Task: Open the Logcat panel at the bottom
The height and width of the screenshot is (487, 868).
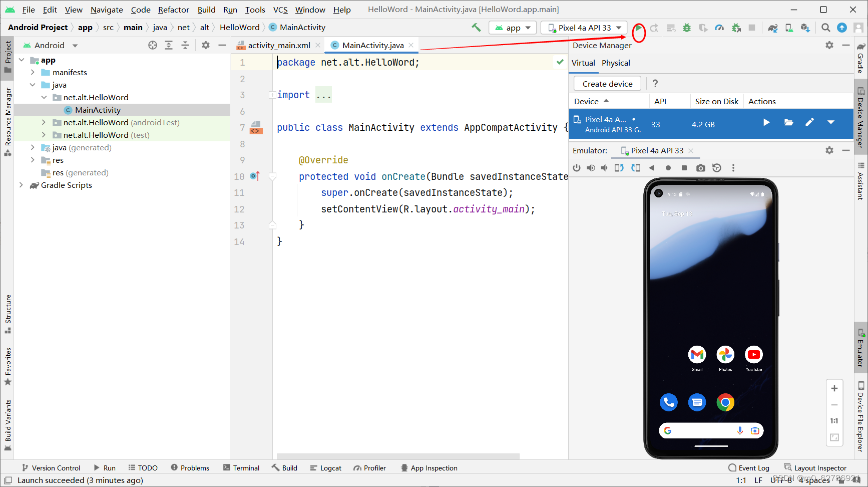Action: (x=326, y=467)
